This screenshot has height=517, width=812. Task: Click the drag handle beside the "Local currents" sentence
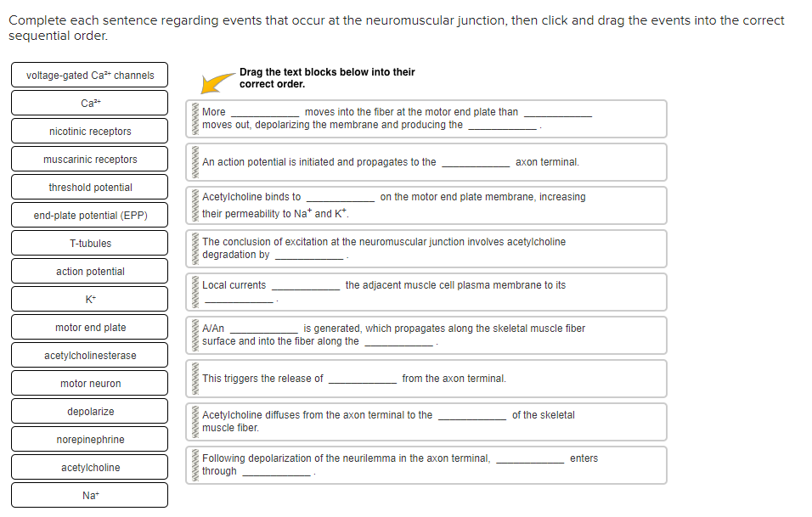click(194, 292)
